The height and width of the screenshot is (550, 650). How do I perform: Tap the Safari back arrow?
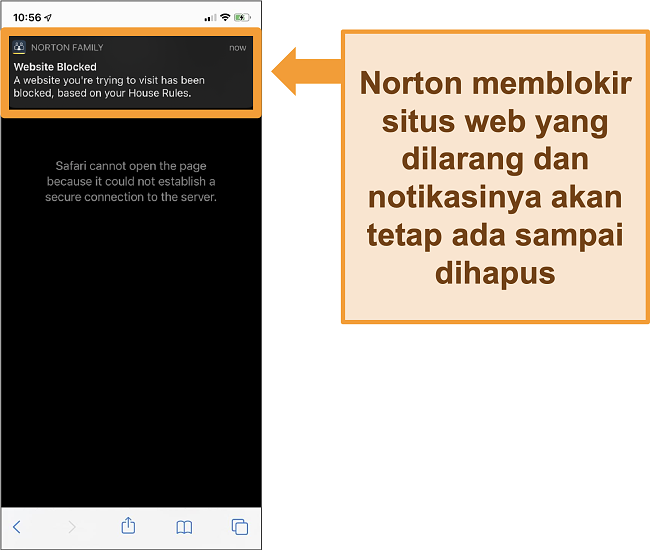coord(17,527)
